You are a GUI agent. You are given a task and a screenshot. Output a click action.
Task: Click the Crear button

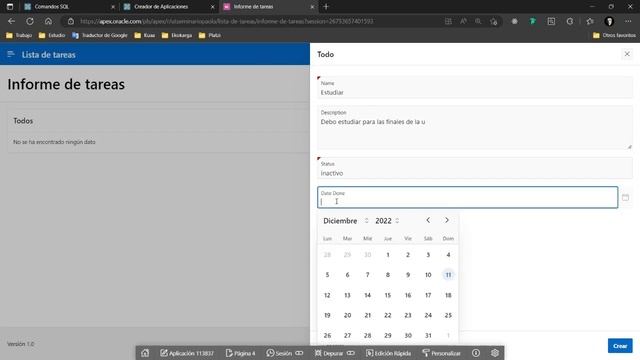tap(620, 346)
